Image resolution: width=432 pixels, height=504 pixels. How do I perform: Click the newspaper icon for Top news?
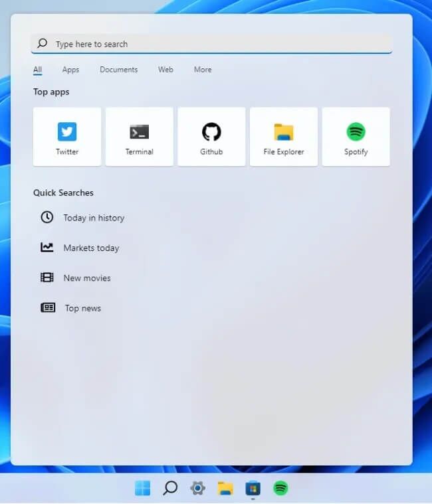pyautogui.click(x=48, y=307)
